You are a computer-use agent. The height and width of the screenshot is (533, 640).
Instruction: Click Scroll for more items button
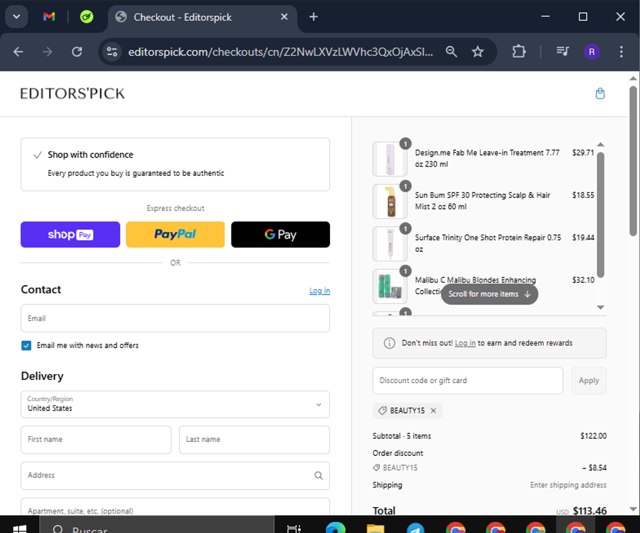coord(489,294)
